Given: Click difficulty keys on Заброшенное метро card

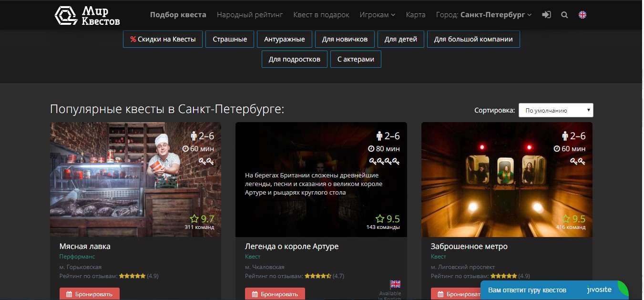Looking at the screenshot, I should 578,161.
